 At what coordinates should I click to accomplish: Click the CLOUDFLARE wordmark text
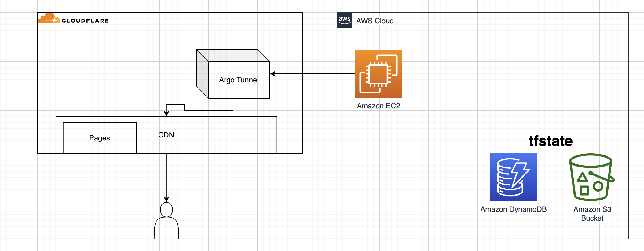click(x=85, y=21)
